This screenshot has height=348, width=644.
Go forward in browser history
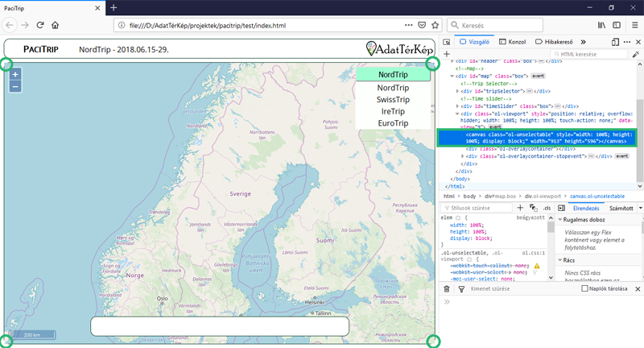(25, 25)
